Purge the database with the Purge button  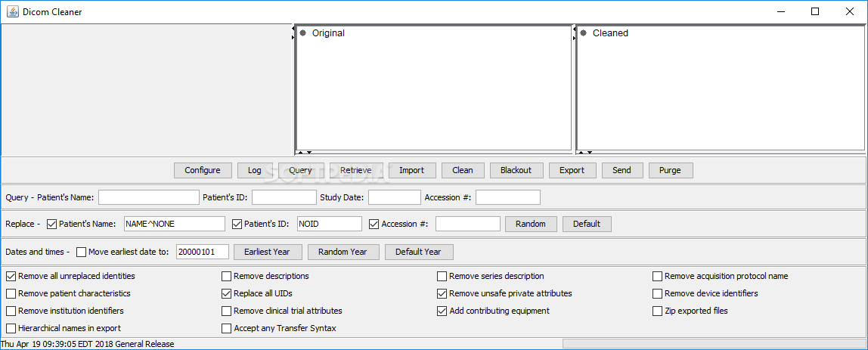coord(671,170)
